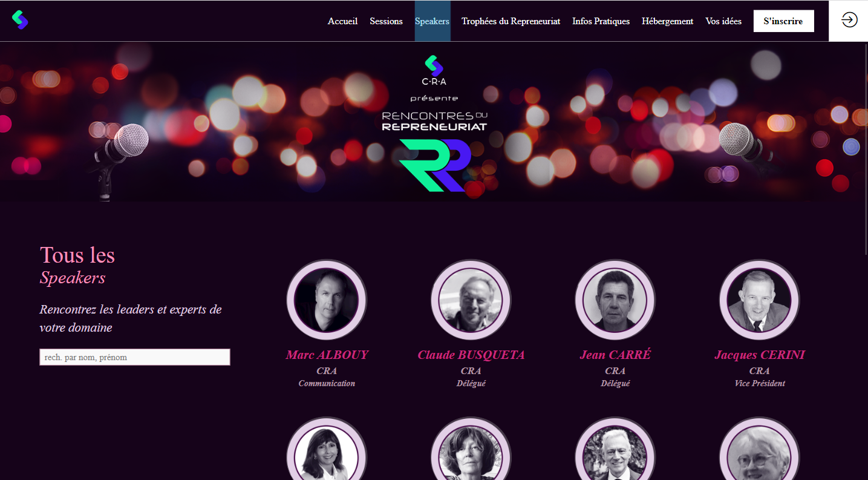Screen dimensions: 868x480
Task: Click the green and purple RR banner logo
Action: click(435, 165)
